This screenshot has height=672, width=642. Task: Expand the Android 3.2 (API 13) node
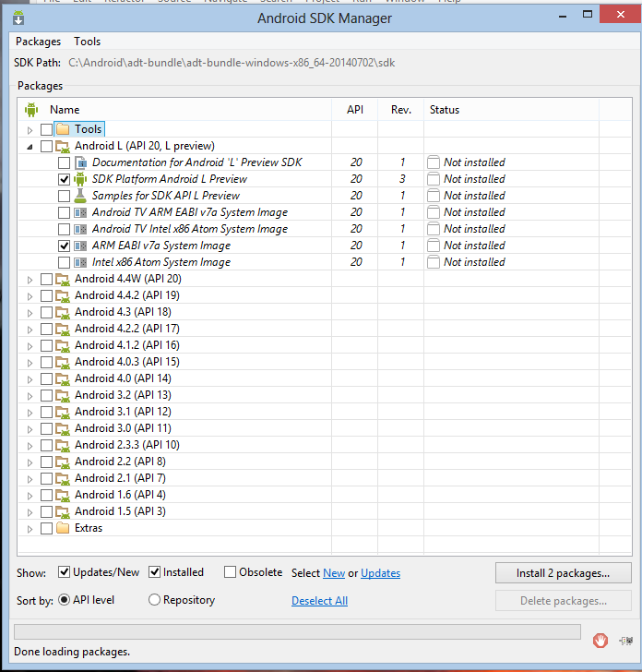tap(30, 396)
